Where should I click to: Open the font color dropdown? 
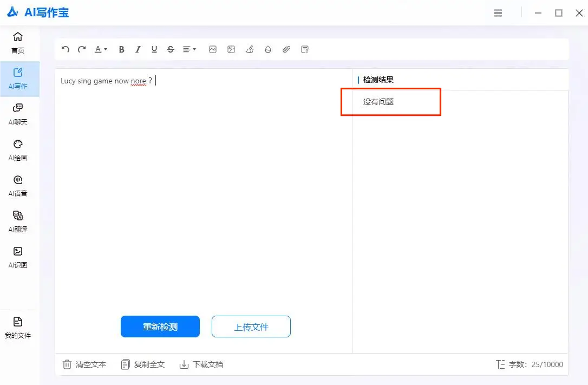coord(101,49)
